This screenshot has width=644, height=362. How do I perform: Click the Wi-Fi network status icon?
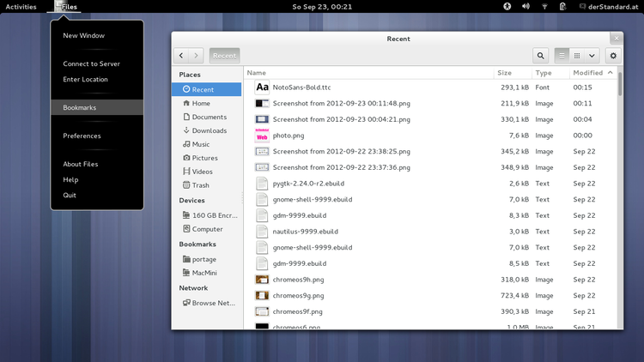544,7
